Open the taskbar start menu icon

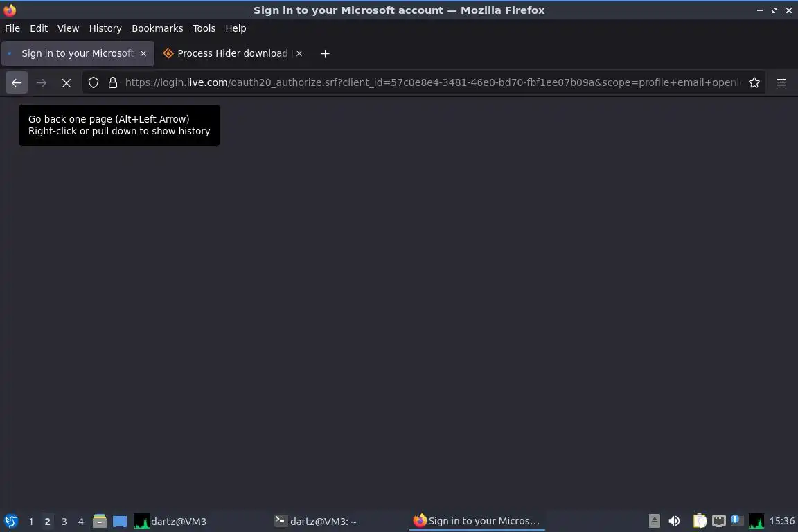click(x=10, y=522)
